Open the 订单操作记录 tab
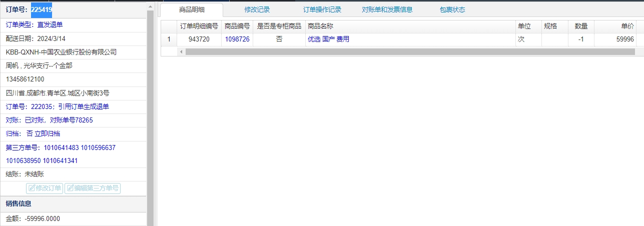 tap(322, 9)
